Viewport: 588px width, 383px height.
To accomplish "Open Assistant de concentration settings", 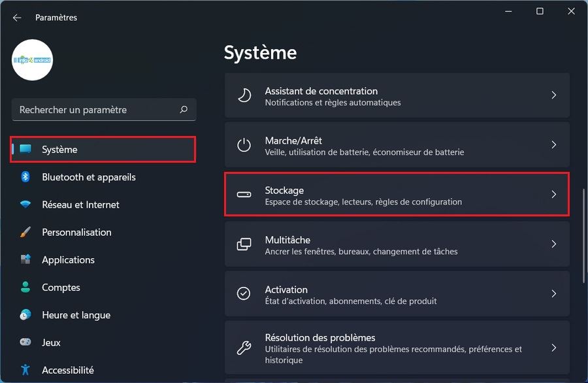I will (397, 95).
